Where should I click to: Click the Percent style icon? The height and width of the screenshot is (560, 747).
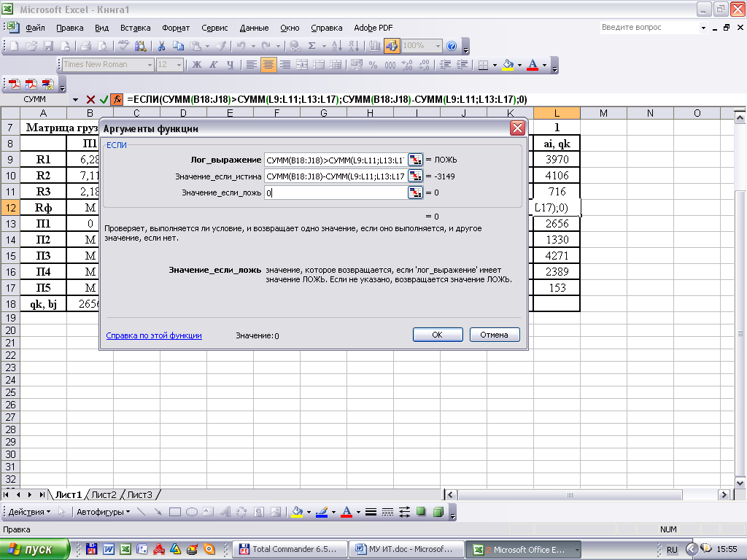(x=373, y=65)
